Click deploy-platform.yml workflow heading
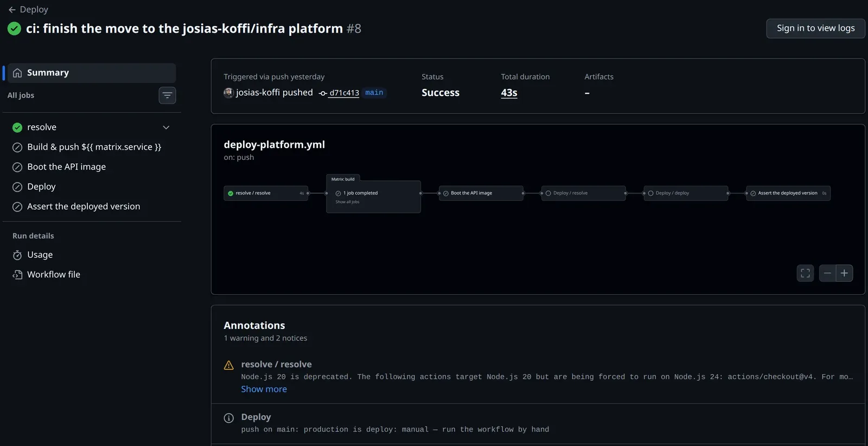 pos(274,145)
